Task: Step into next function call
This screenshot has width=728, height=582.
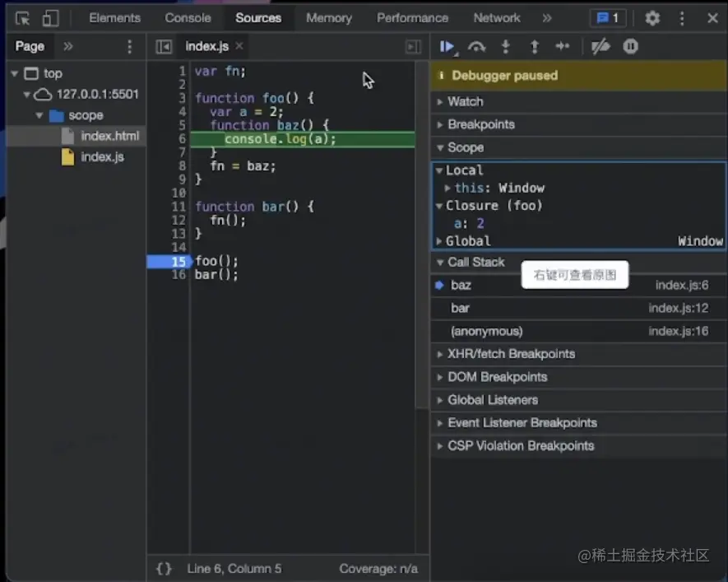Action: pyautogui.click(x=506, y=46)
